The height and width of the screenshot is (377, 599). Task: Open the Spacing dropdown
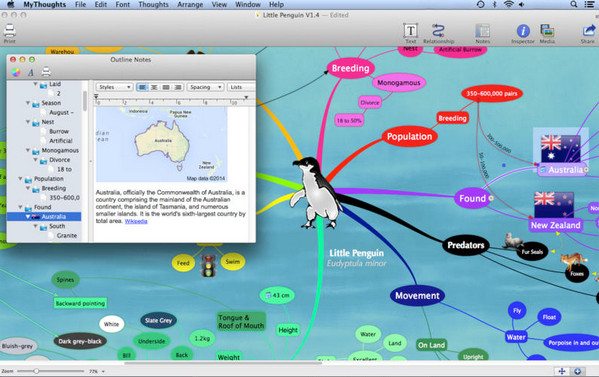pyautogui.click(x=206, y=87)
